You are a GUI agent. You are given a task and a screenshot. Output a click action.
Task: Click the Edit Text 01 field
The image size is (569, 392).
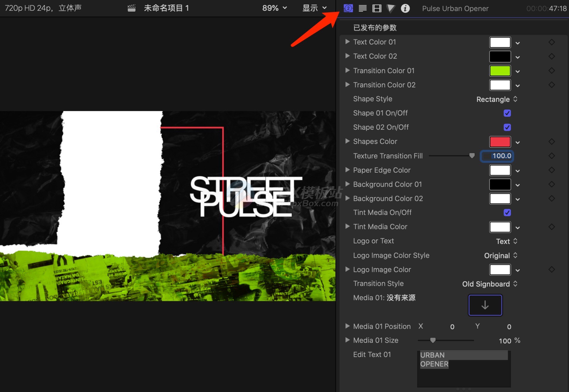pyautogui.click(x=464, y=369)
